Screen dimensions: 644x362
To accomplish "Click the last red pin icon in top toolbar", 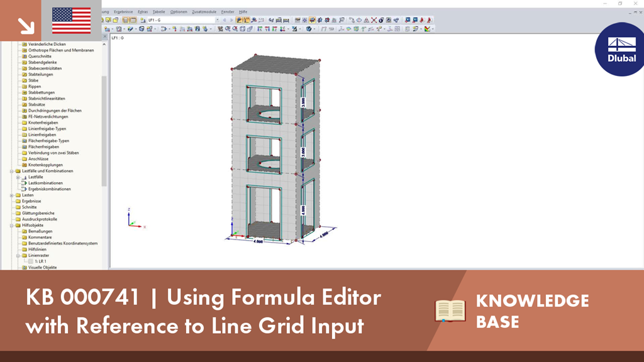I will click(x=429, y=19).
